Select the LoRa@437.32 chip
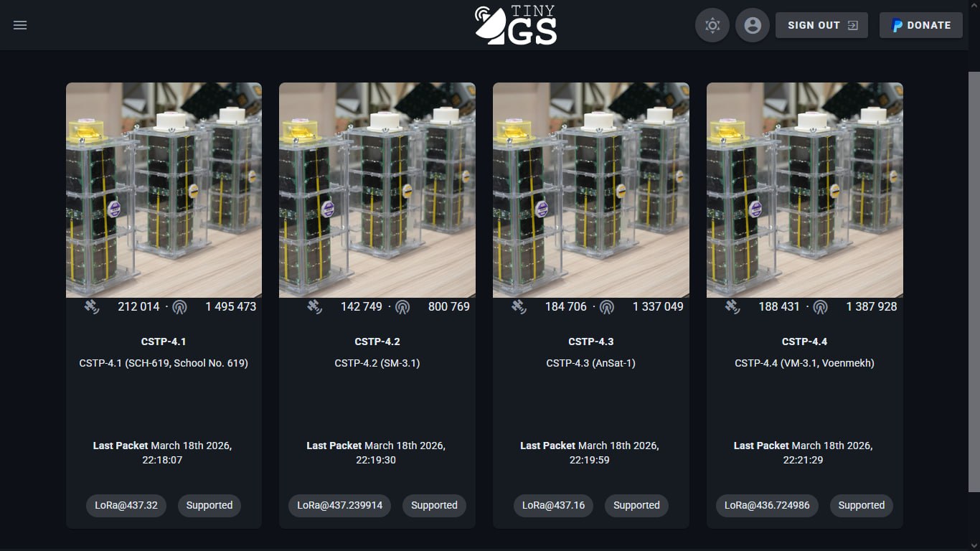This screenshot has height=551, width=980. [126, 505]
